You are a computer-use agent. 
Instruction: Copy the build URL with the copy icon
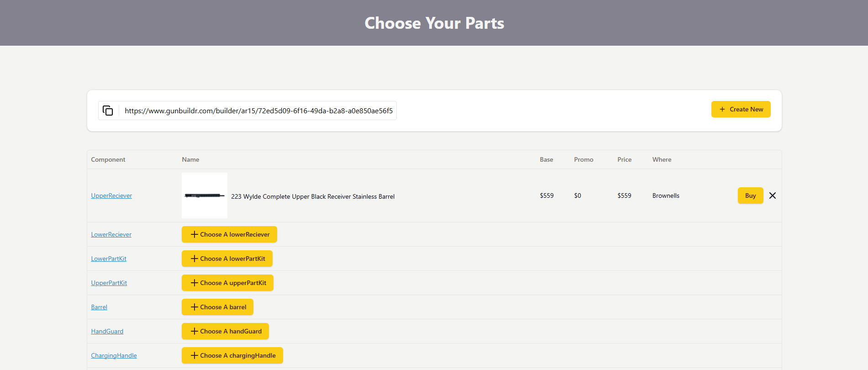[x=108, y=111]
